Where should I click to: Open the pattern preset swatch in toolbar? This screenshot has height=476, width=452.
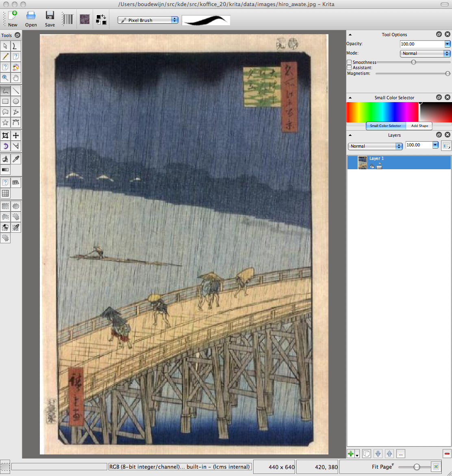(85, 20)
